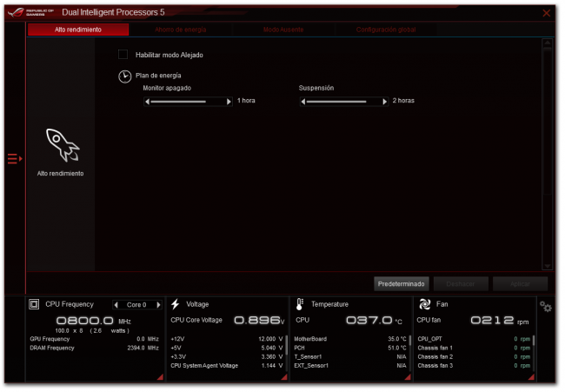Click the 1 hora monitor value
Image resolution: width=565 pixels, height=392 pixels.
(246, 101)
